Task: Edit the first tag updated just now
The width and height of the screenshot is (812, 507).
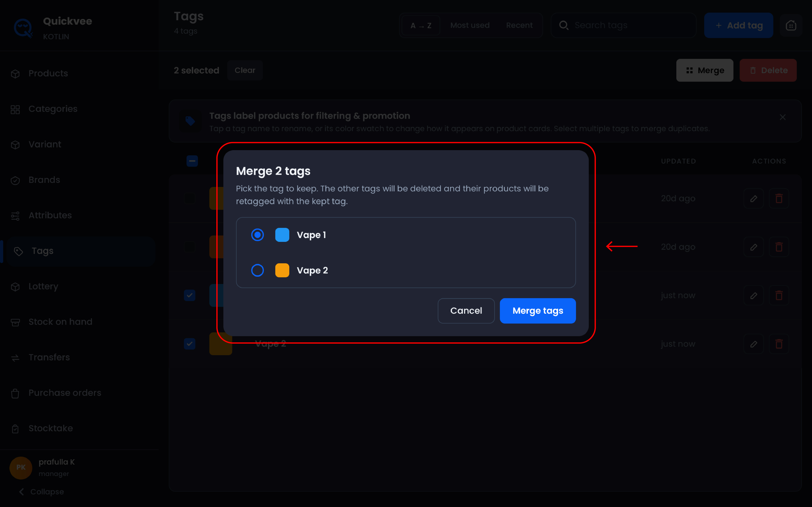Action: click(x=754, y=295)
